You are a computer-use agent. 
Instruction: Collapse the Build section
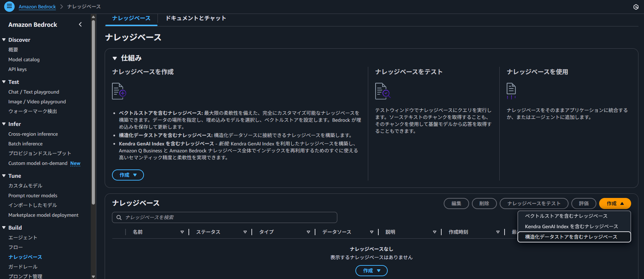[4, 228]
